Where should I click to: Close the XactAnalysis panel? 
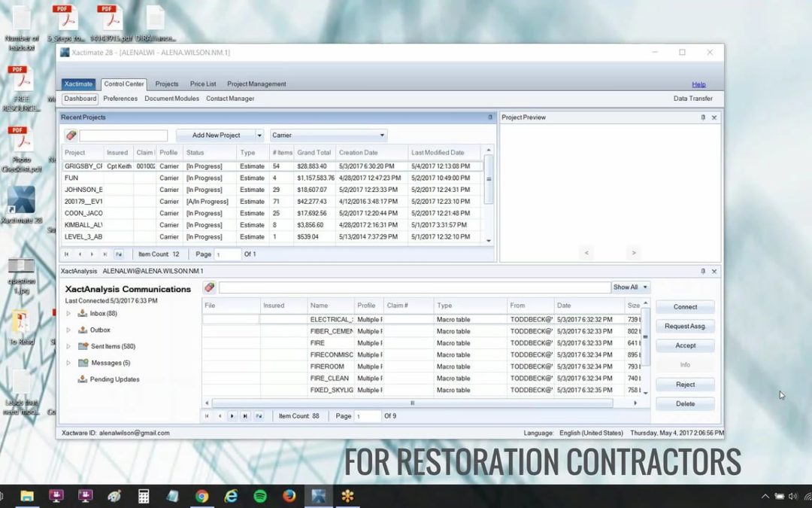(714, 271)
